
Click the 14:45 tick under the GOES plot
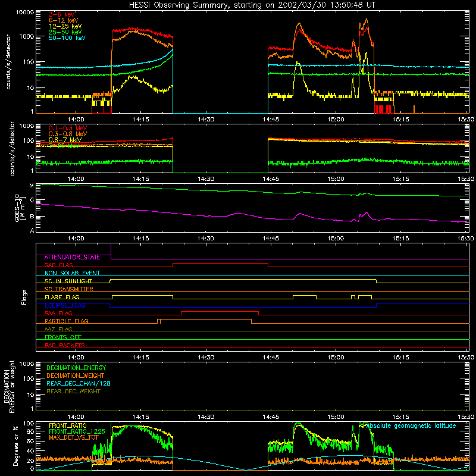(x=271, y=239)
